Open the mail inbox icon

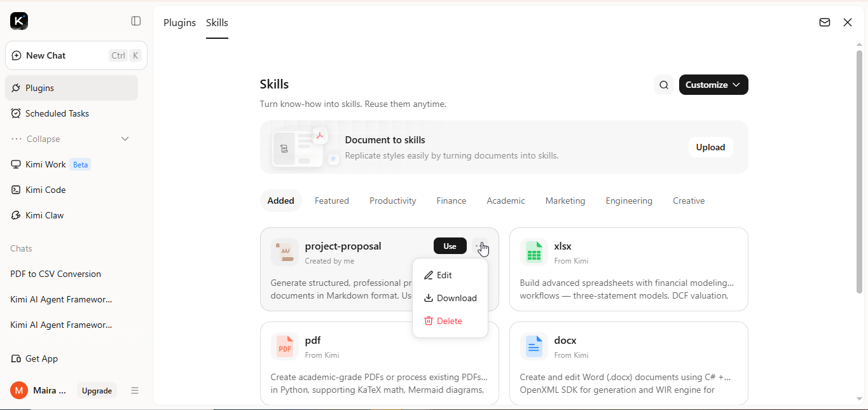pyautogui.click(x=825, y=22)
